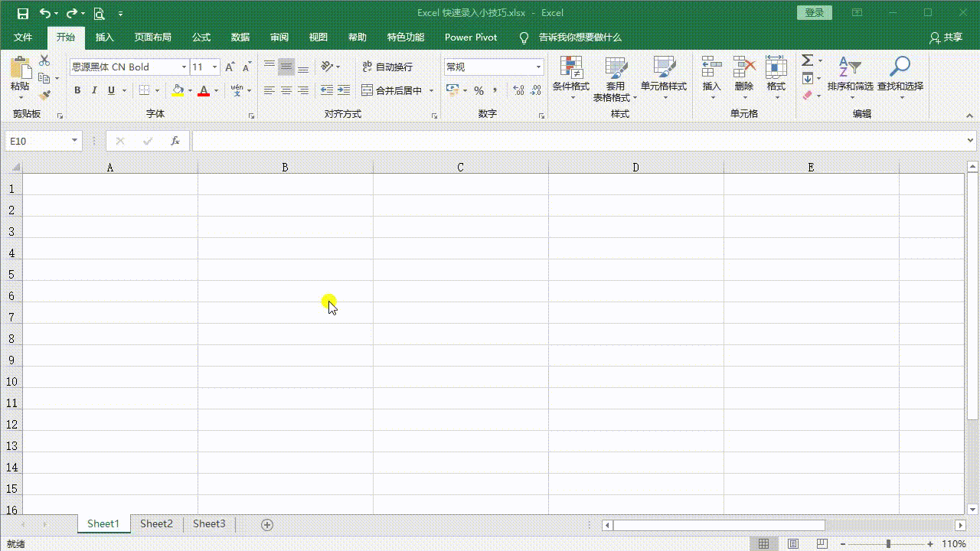Screen dimensions: 980x551
Task: Click the 登录 sign-in button
Action: click(x=814, y=12)
